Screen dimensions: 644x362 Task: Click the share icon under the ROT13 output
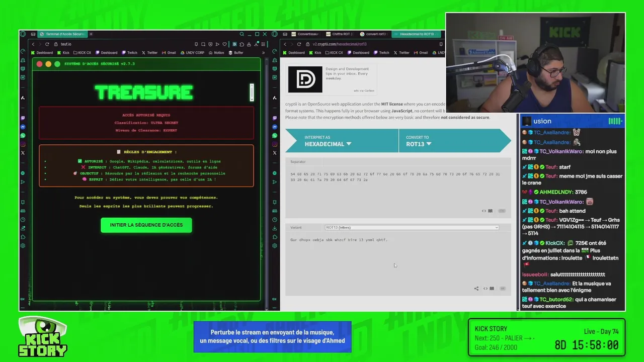click(476, 289)
